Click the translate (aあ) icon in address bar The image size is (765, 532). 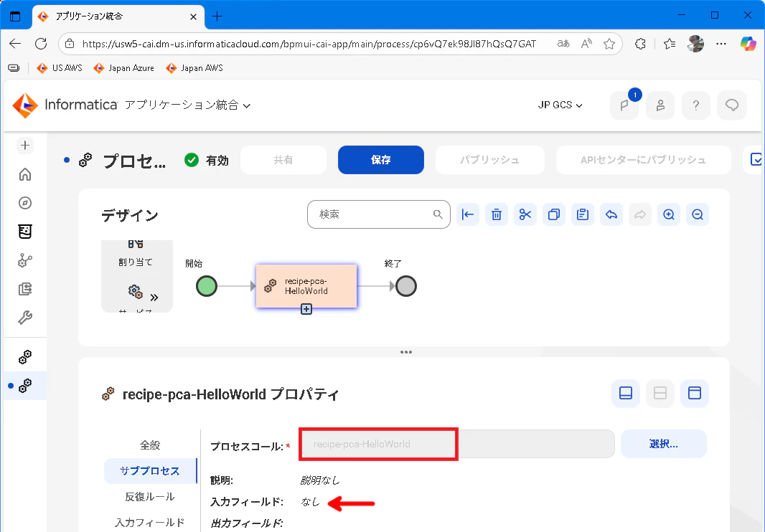tap(563, 44)
